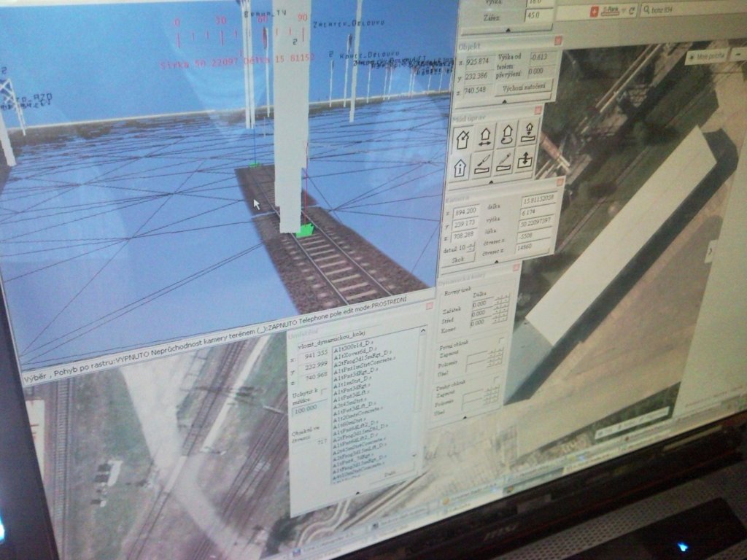This screenshot has width=747, height=560.
Task: Select the terrain eyedropper tool icon
Action: 503,162
